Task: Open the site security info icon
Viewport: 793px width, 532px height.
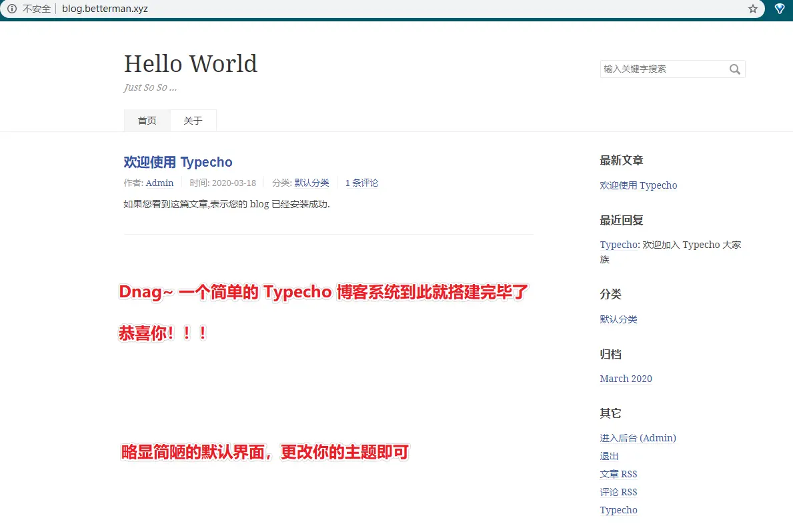Action: tap(12, 9)
